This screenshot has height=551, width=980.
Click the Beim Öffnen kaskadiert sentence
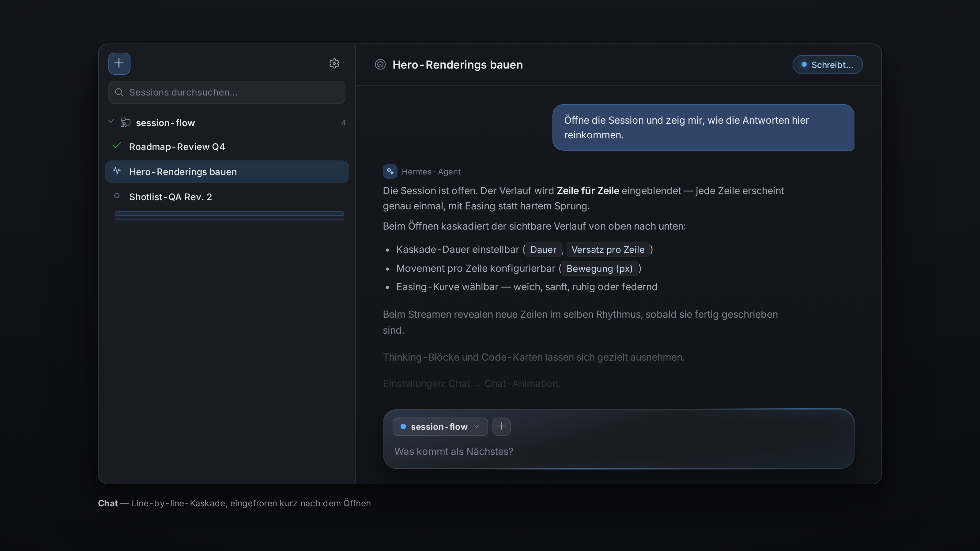pyautogui.click(x=534, y=226)
